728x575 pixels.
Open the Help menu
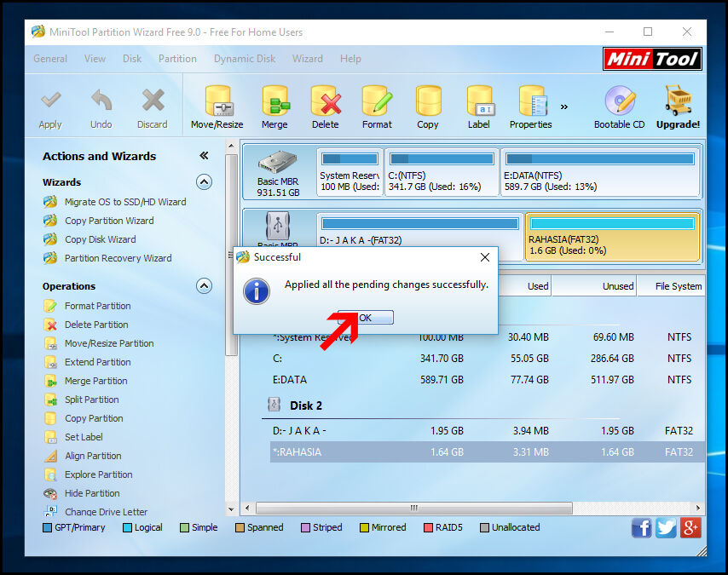point(350,59)
